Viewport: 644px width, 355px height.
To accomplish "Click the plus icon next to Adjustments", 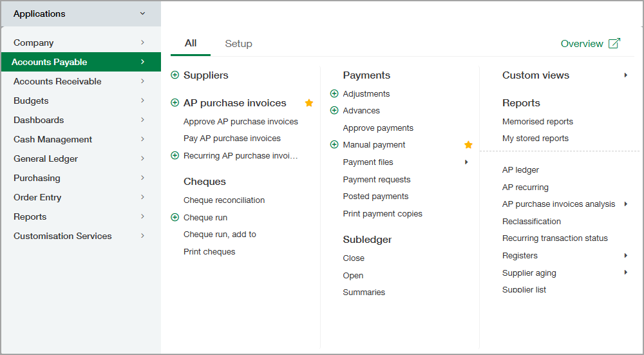I will 334,94.
